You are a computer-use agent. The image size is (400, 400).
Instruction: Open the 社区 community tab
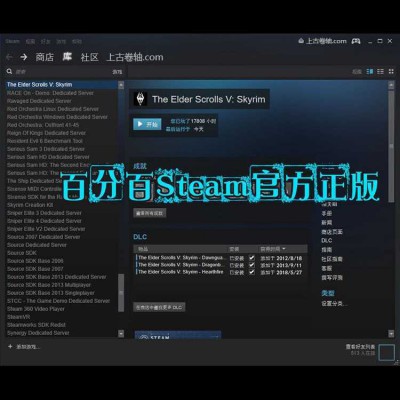(89, 57)
